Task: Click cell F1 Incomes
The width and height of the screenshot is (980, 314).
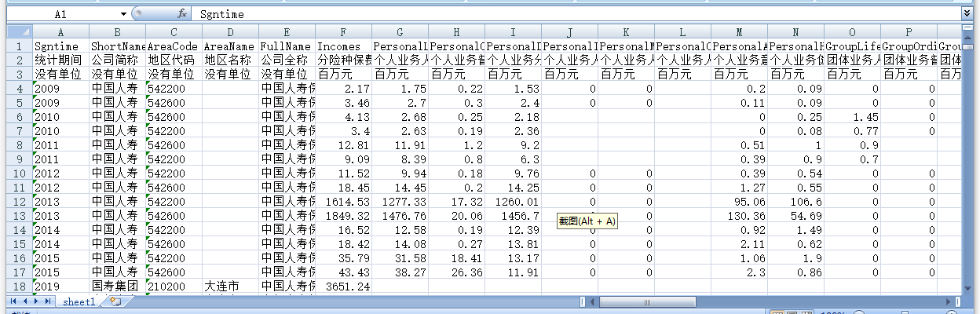Action: point(344,46)
